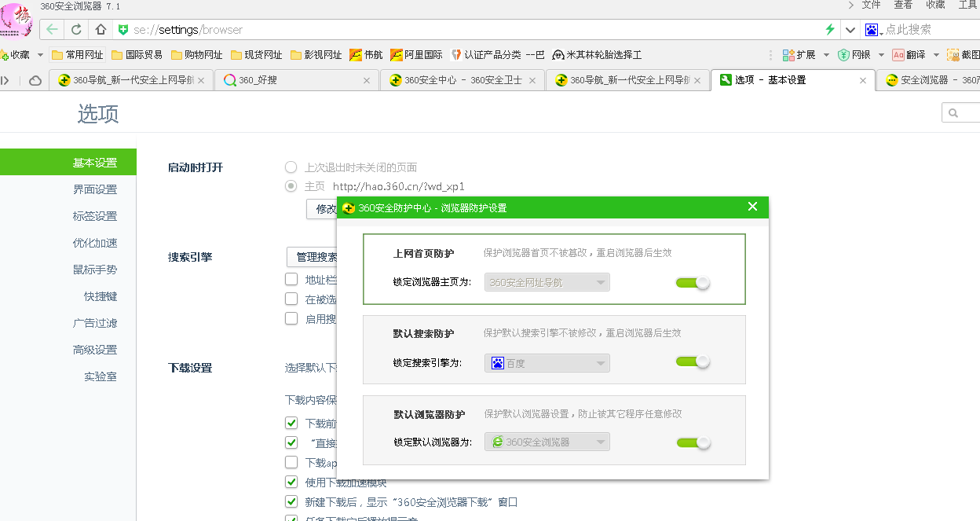Click the cloud icon left of the tabs
Image resolution: width=980 pixels, height=521 pixels.
click(x=35, y=80)
